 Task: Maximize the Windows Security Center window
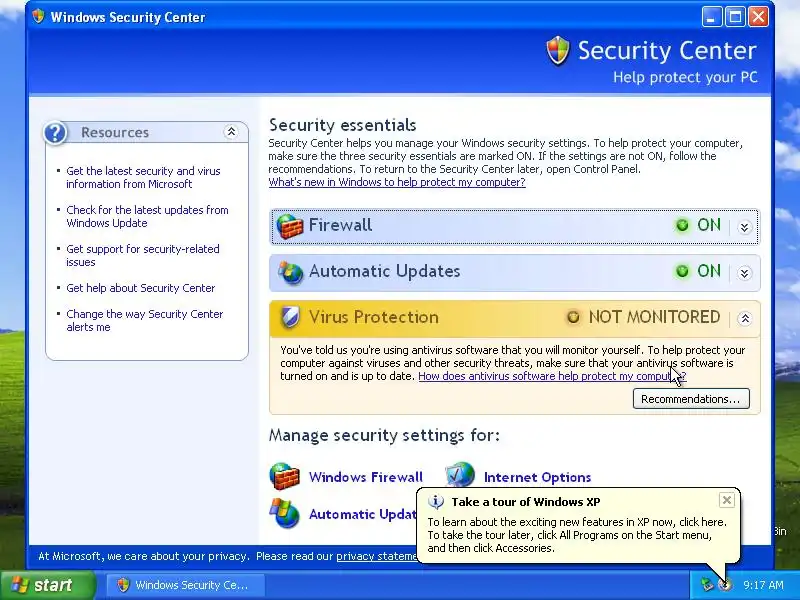click(735, 17)
